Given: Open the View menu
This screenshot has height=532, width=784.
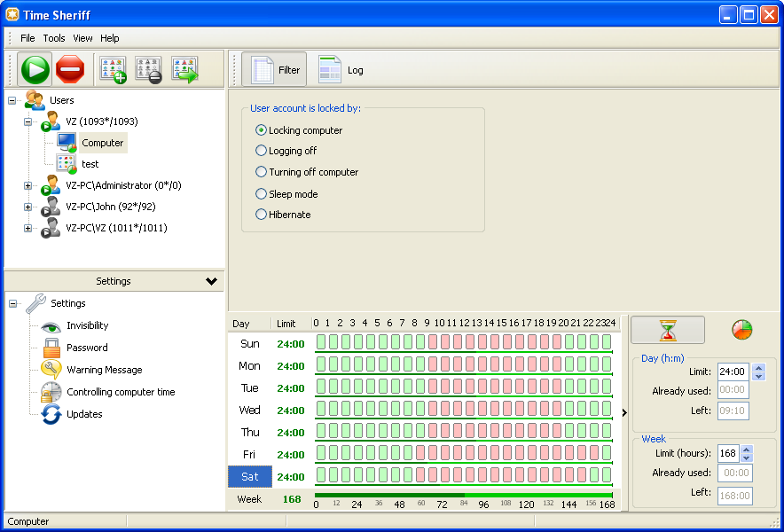Looking at the screenshot, I should click(x=82, y=38).
